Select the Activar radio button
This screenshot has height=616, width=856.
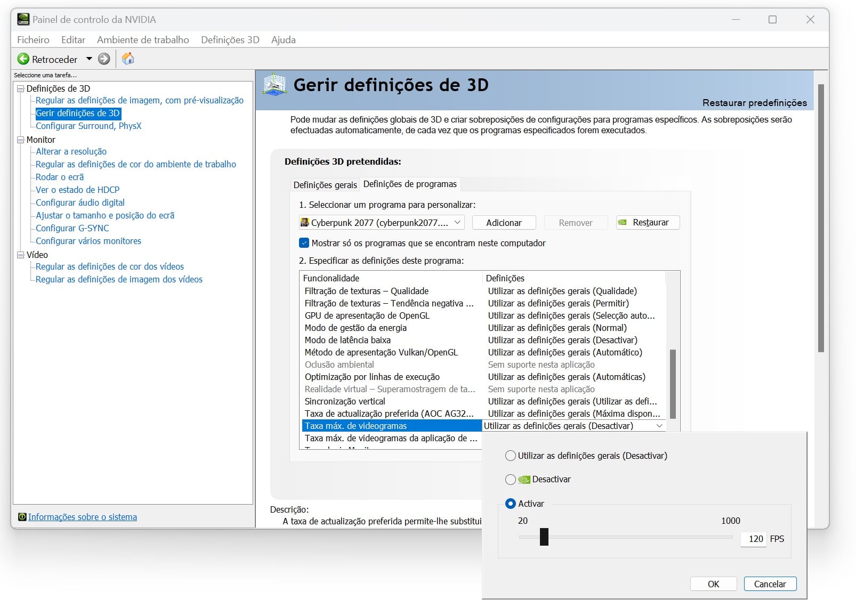[510, 504]
